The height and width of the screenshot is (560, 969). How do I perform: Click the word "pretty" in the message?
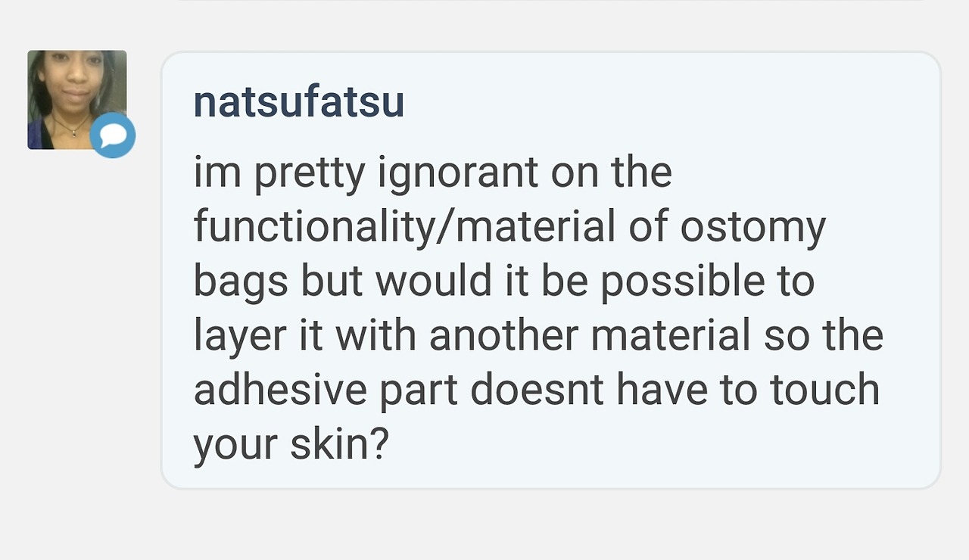click(309, 174)
